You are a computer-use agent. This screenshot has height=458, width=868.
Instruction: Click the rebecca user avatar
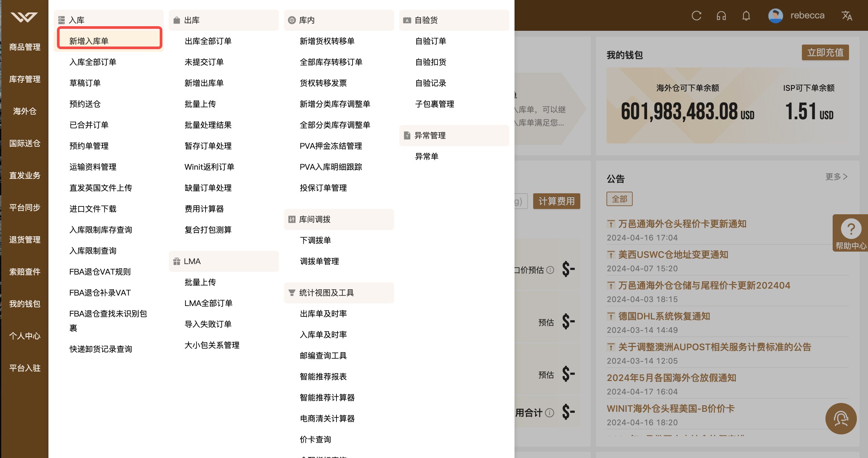coord(775,15)
